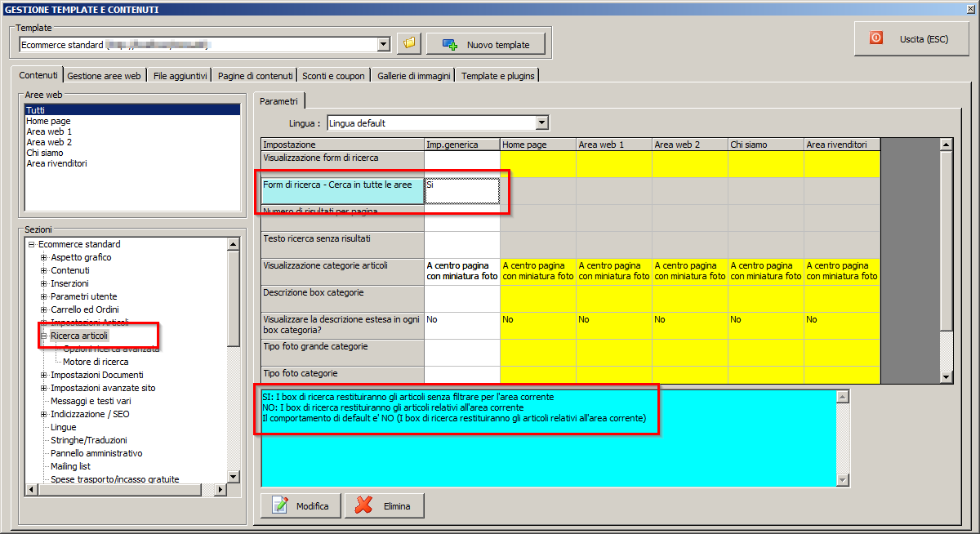Select row Descrizione box categorie
This screenshot has height=534, width=980.
tap(342, 299)
